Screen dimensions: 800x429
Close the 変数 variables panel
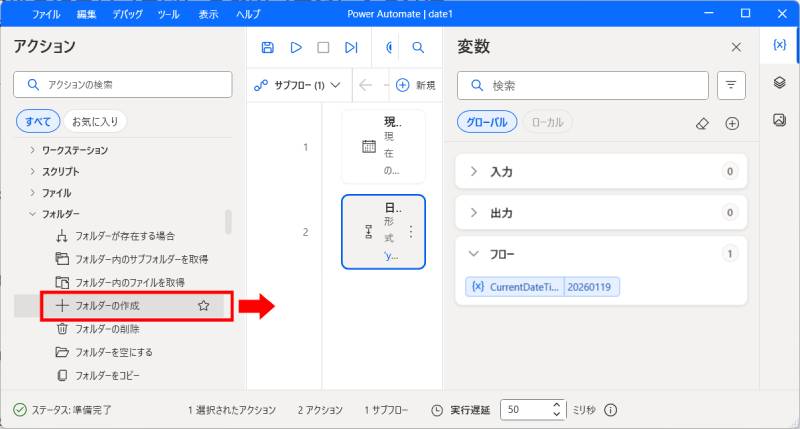pyautogui.click(x=736, y=47)
